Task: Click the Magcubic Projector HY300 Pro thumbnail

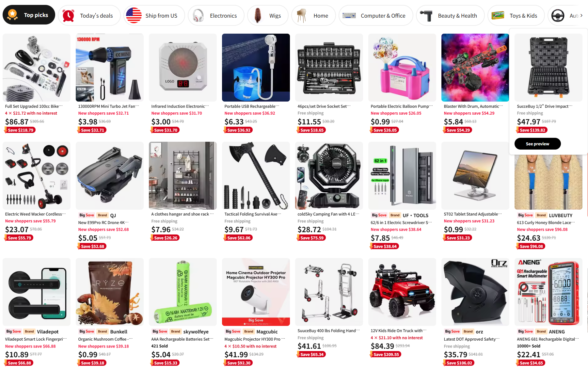Action: tap(256, 292)
